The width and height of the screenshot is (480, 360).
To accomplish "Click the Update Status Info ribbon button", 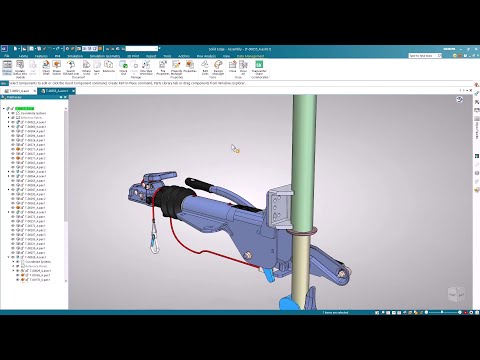I will pos(20,68).
